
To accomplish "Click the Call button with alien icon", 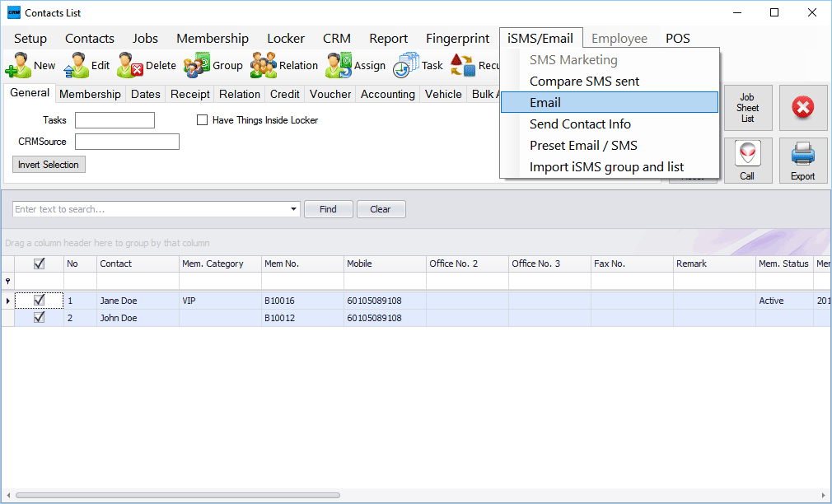I will (748, 161).
